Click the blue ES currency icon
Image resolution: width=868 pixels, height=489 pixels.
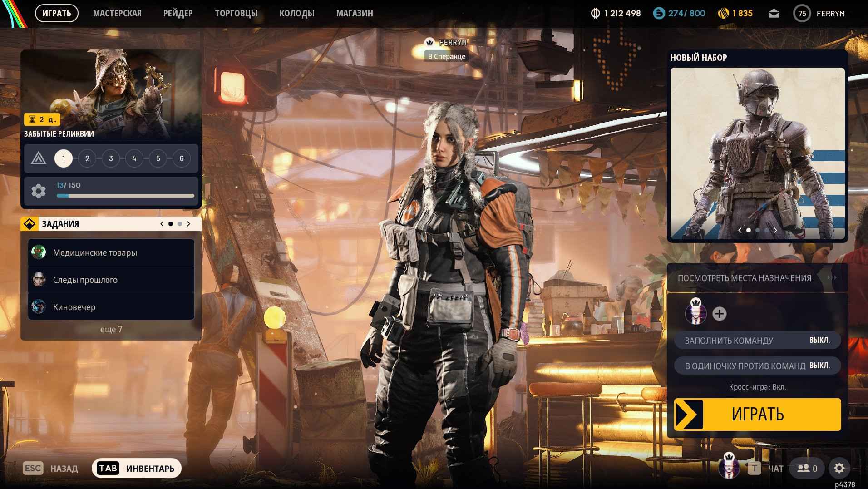coord(659,14)
